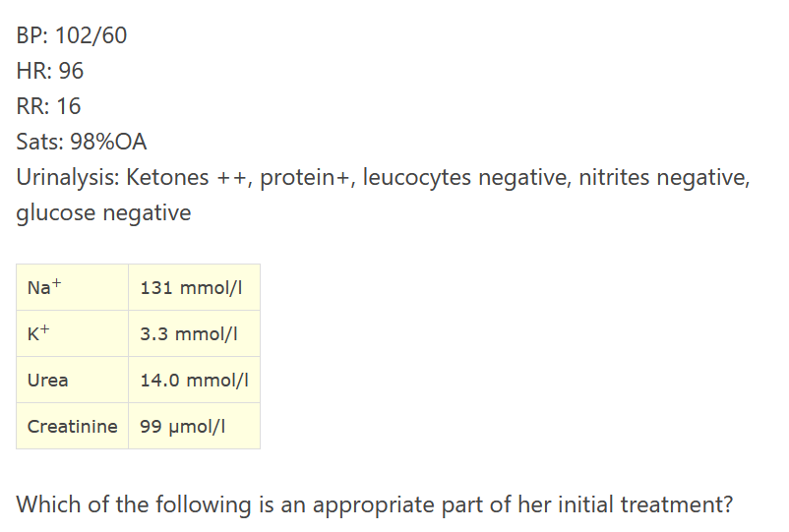Select the K+ table label cell

73,333
